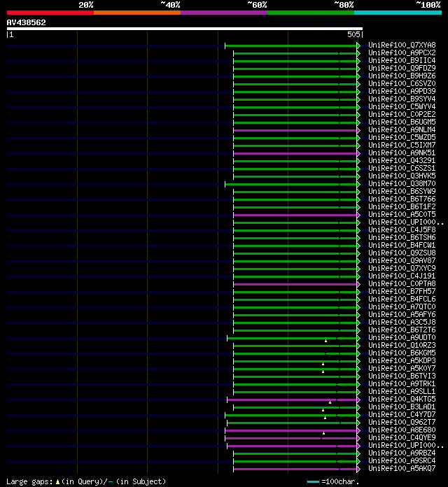The image size is (448, 487).
Task: Select the UniRef100_C5IXM7 label
Action: pos(402,145)
